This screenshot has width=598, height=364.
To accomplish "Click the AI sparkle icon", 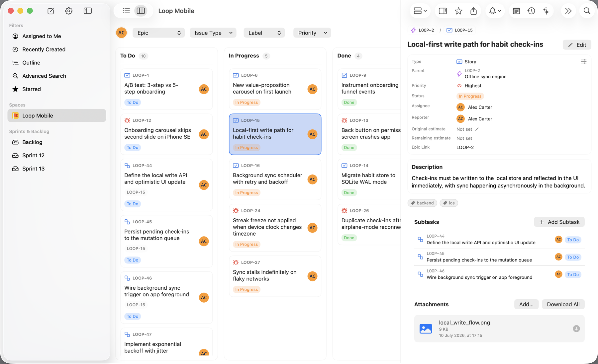I will point(546,11).
